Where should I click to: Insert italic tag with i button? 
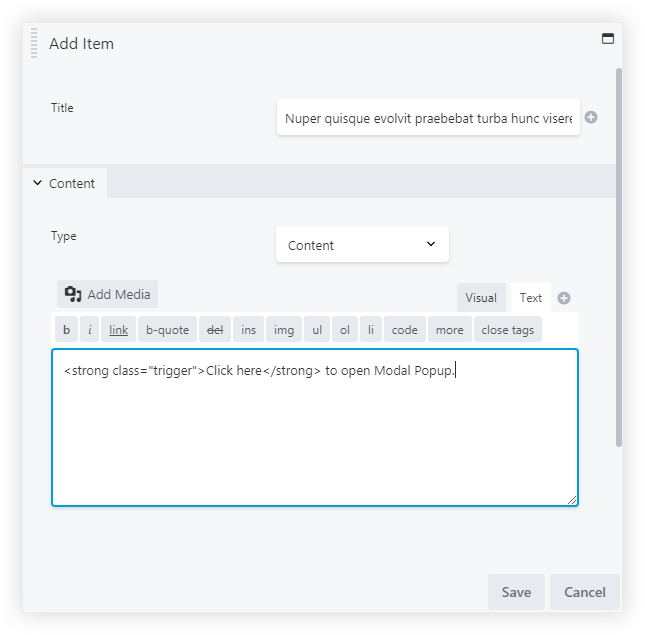coord(90,330)
